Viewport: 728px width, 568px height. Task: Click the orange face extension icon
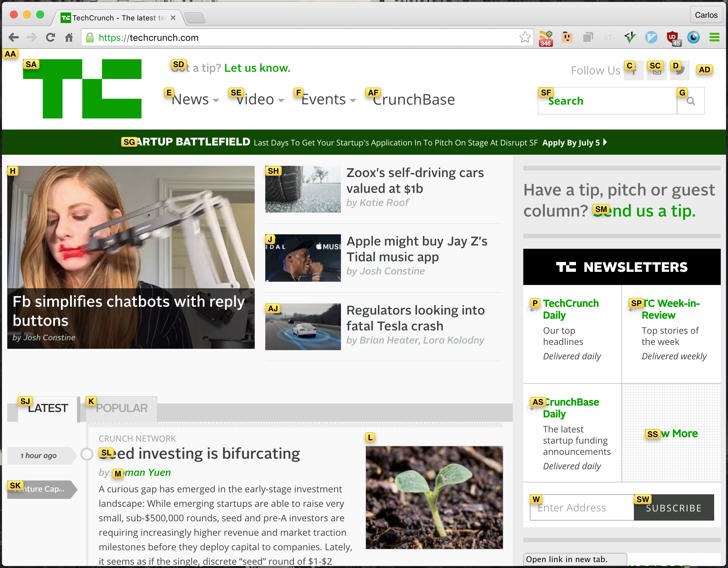point(567,37)
